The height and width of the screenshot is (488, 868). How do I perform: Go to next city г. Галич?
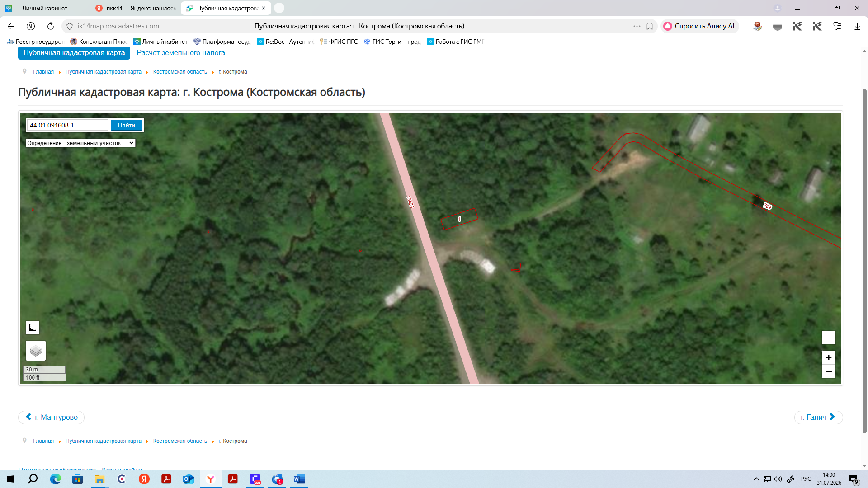(818, 417)
